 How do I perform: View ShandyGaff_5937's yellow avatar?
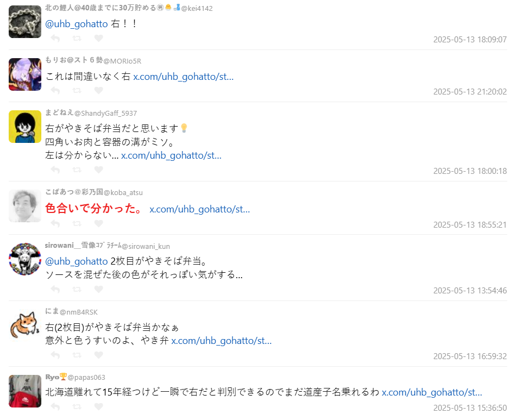click(x=25, y=127)
